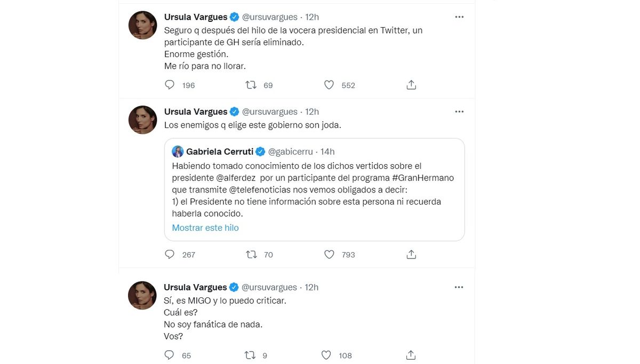Like the tweet with 793 likes

pos(329,254)
